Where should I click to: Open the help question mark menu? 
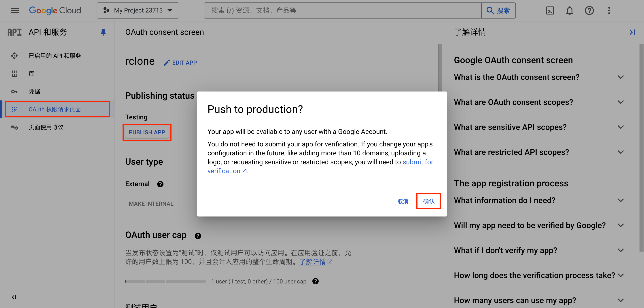coord(589,10)
